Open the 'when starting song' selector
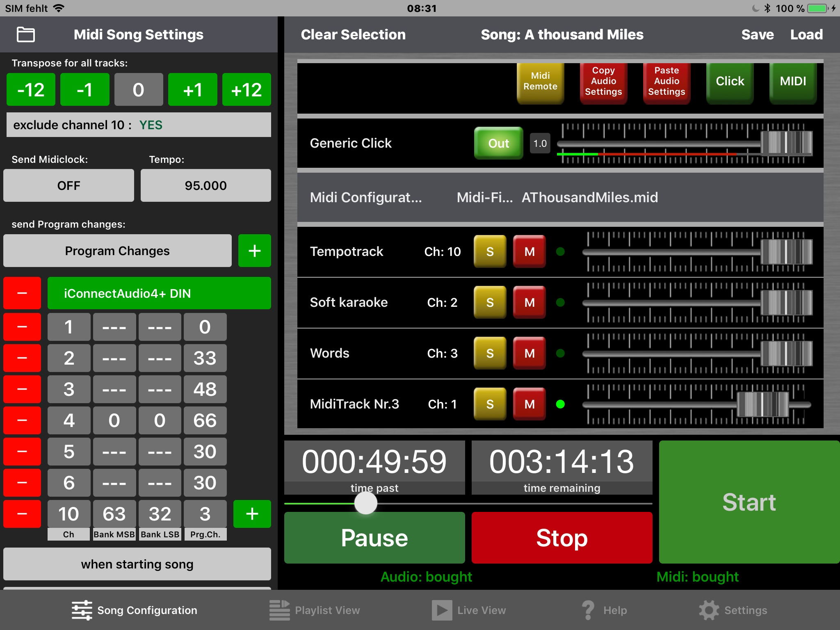Screen dimensions: 840x630 point(137,564)
